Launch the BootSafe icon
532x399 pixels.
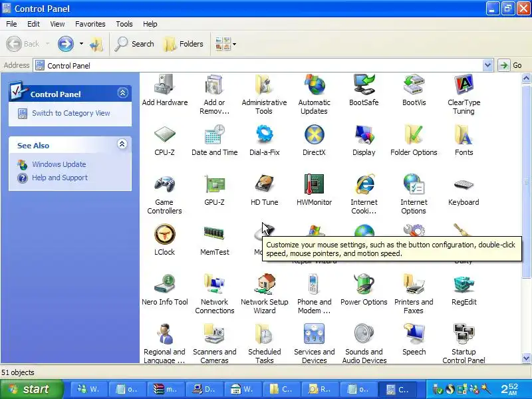click(364, 90)
